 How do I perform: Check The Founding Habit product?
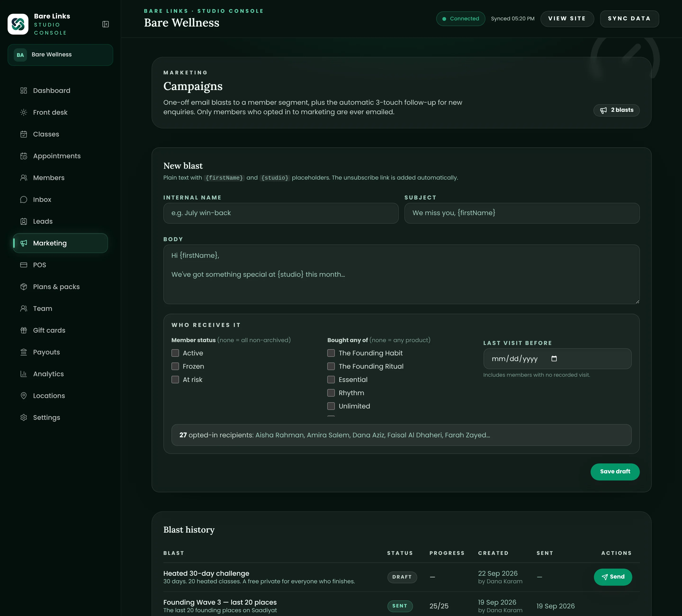coord(331,353)
